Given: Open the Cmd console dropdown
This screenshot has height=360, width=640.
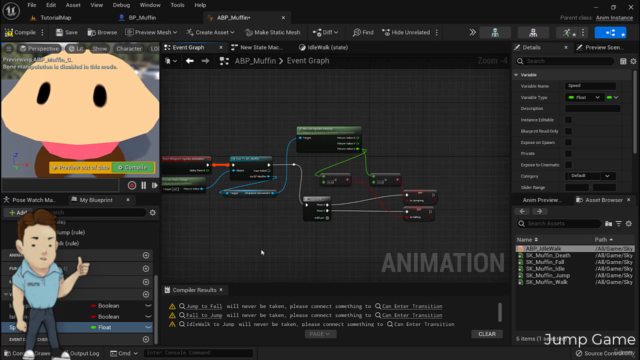Looking at the screenshot, I should pos(124,353).
